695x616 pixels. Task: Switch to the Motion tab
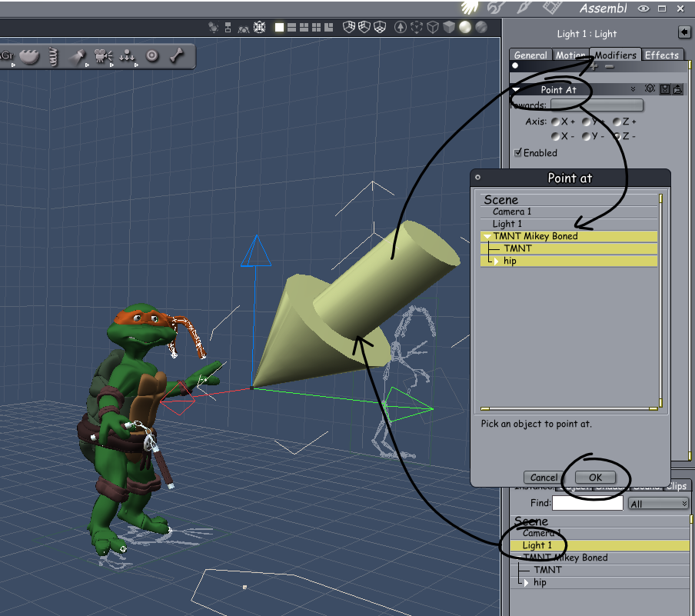(571, 55)
